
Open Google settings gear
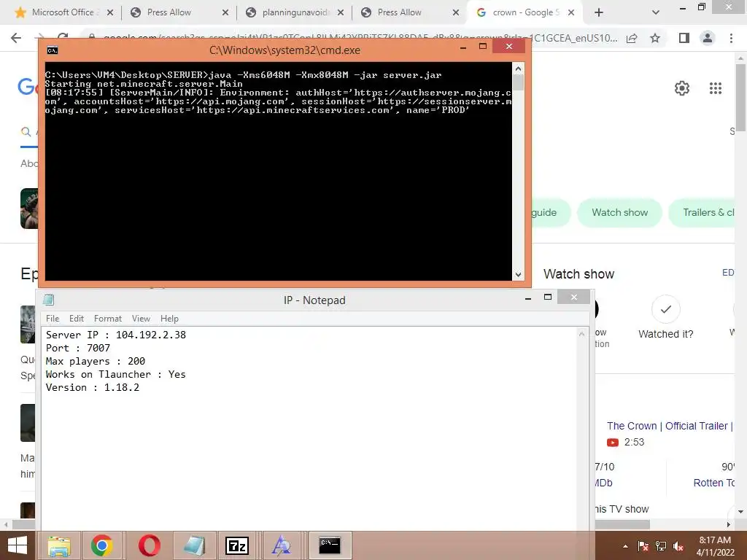[x=682, y=88]
